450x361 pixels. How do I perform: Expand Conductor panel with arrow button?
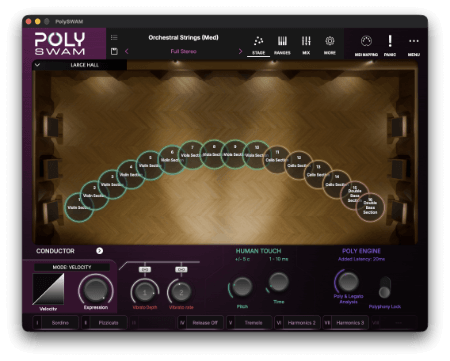[99, 251]
